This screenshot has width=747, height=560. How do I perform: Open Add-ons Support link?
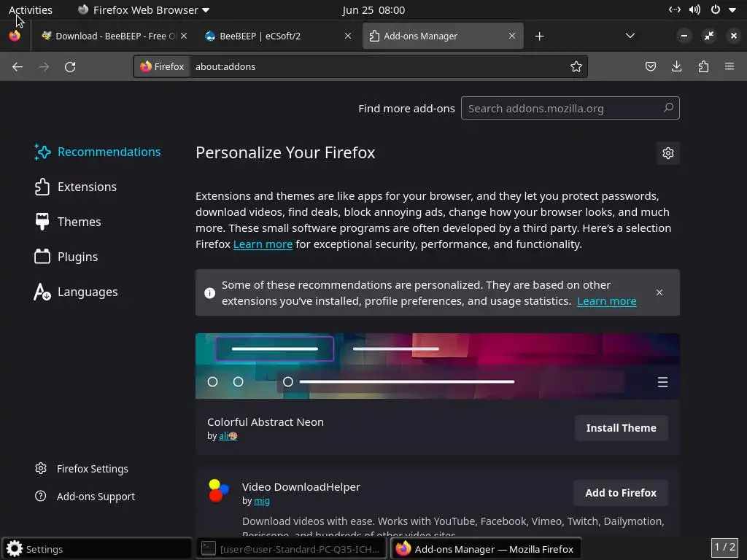(x=85, y=497)
